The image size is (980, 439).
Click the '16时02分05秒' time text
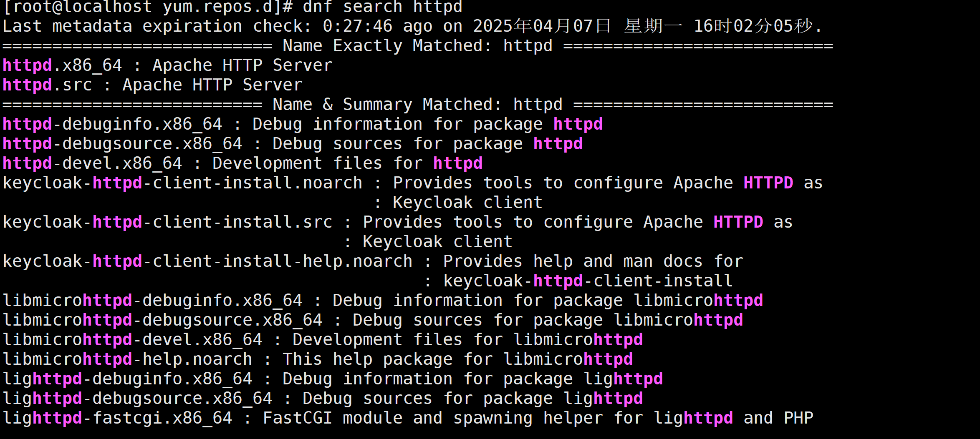point(753,26)
